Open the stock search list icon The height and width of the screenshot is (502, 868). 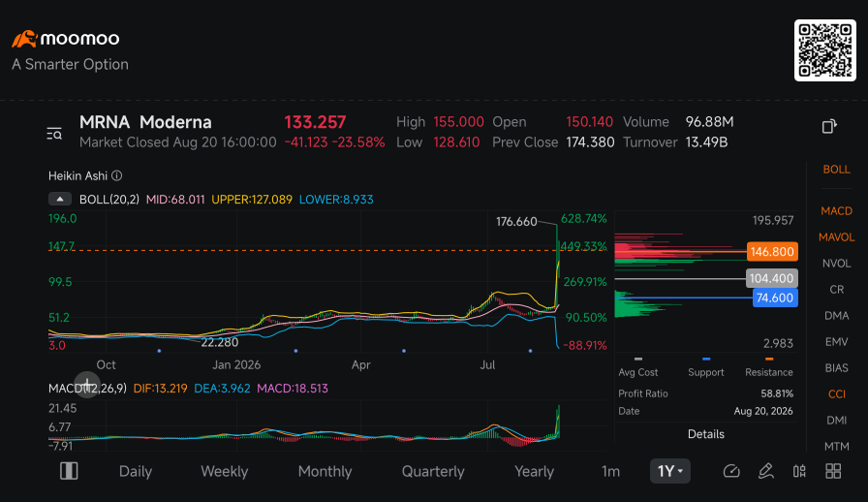tap(54, 134)
